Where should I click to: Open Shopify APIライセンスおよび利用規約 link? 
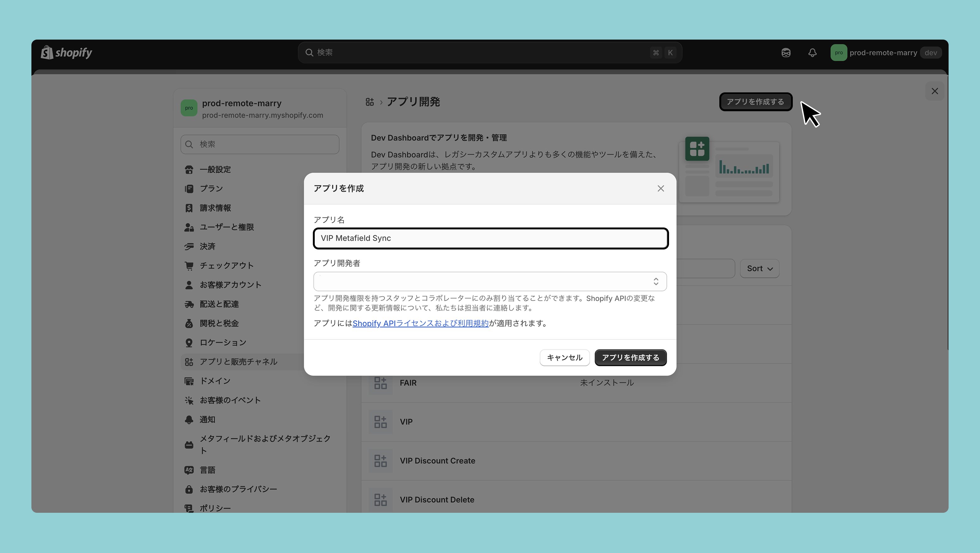click(x=420, y=323)
